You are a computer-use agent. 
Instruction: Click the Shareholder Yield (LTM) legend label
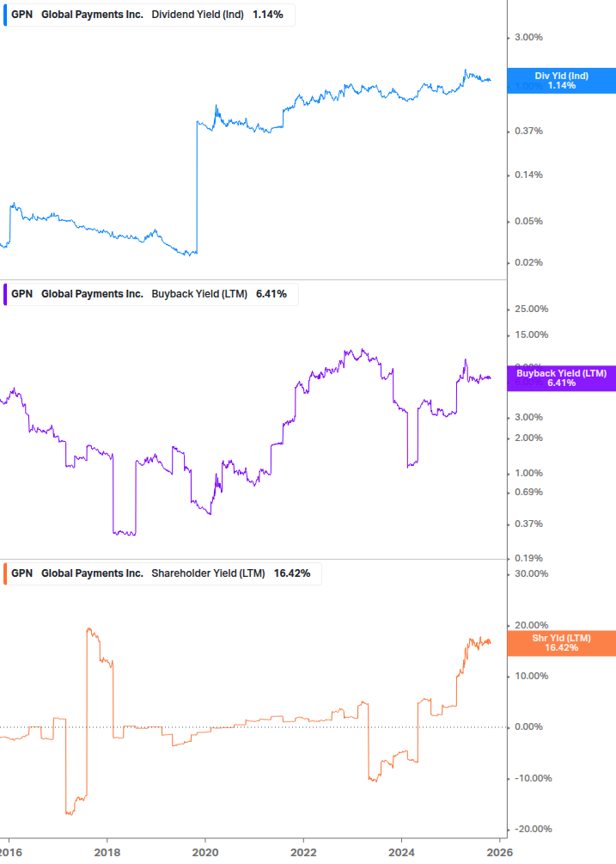click(208, 573)
